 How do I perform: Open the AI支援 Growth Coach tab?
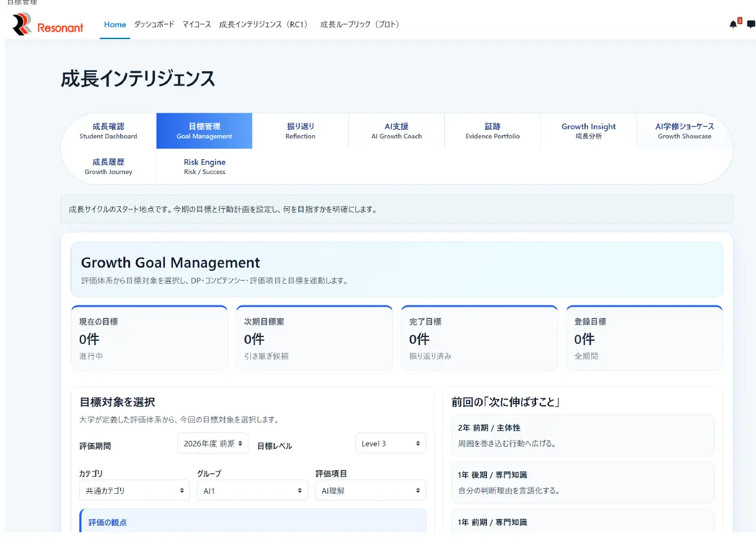[397, 131]
